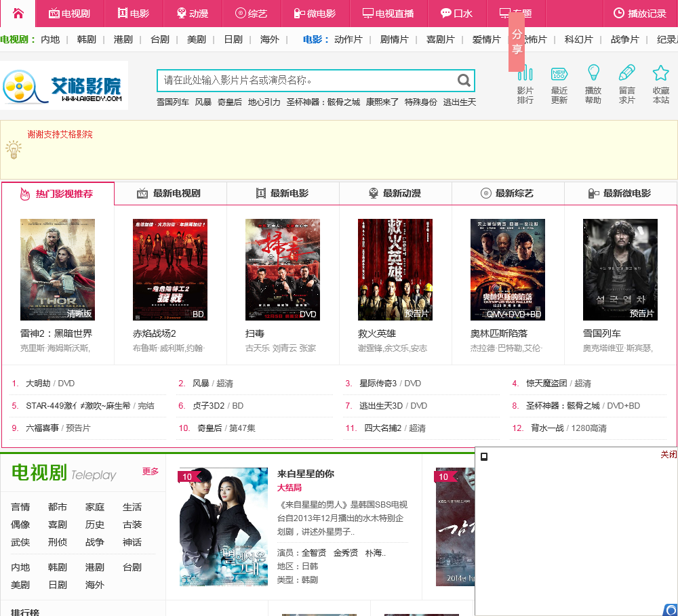Image resolution: width=678 pixels, height=616 pixels.
Task: Open the 奥林匹斯陷落 poster
Action: [508, 269]
